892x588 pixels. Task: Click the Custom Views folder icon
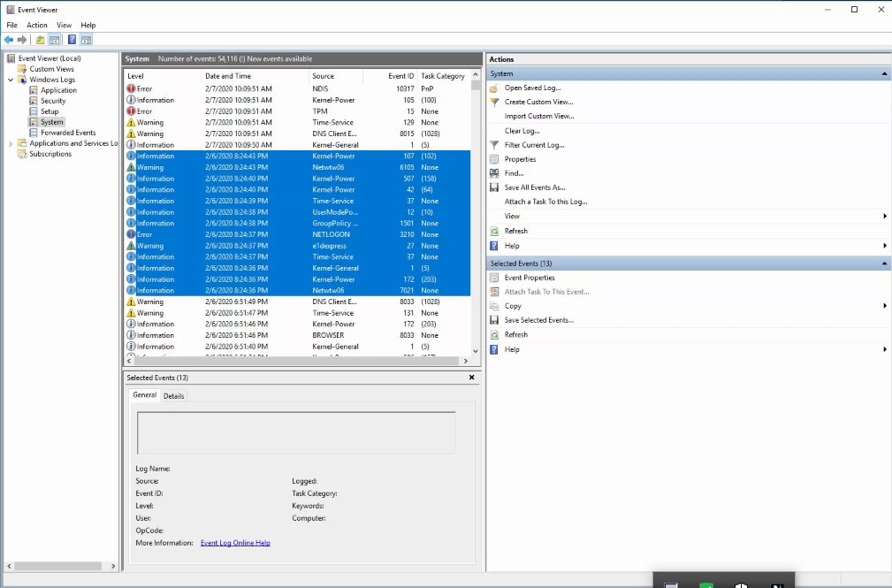tap(22, 69)
